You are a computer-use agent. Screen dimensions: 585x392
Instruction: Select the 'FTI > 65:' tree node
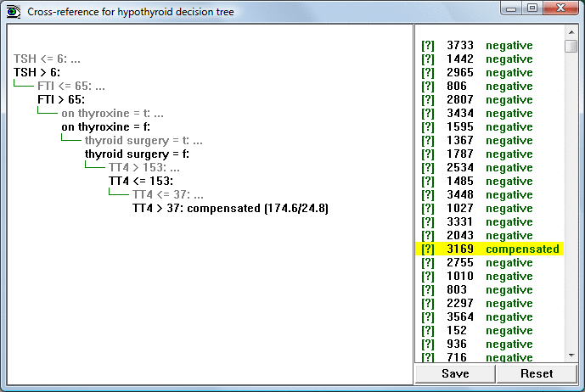click(61, 99)
